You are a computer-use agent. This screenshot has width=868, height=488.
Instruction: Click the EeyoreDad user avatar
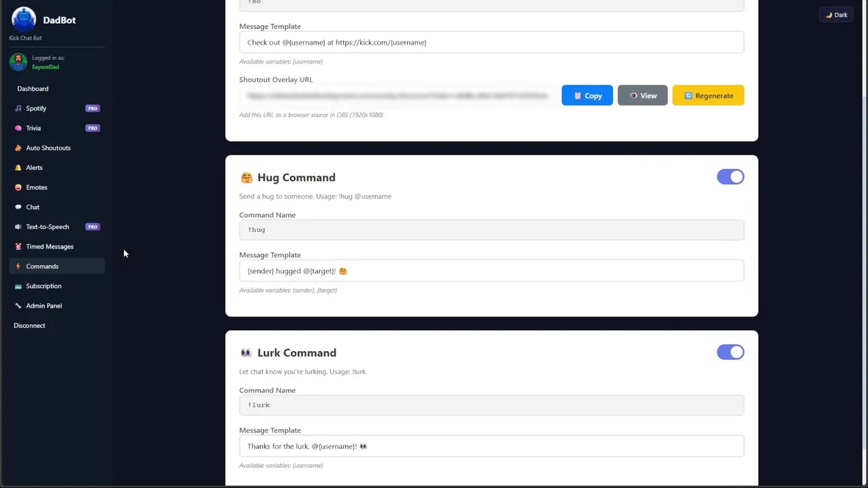point(18,62)
